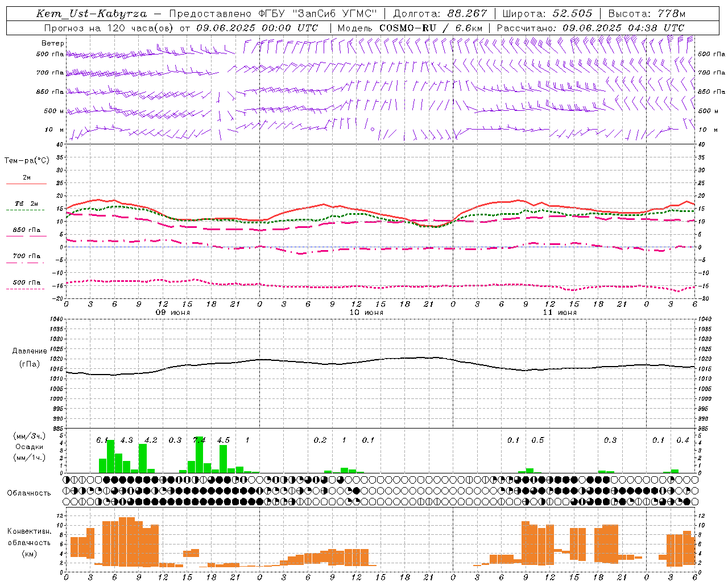
Task: Click the 6.1 precipitation total value
Action: coord(102,440)
